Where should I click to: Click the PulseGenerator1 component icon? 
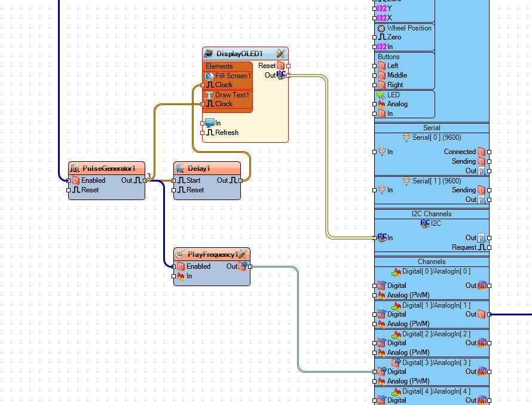(x=75, y=168)
